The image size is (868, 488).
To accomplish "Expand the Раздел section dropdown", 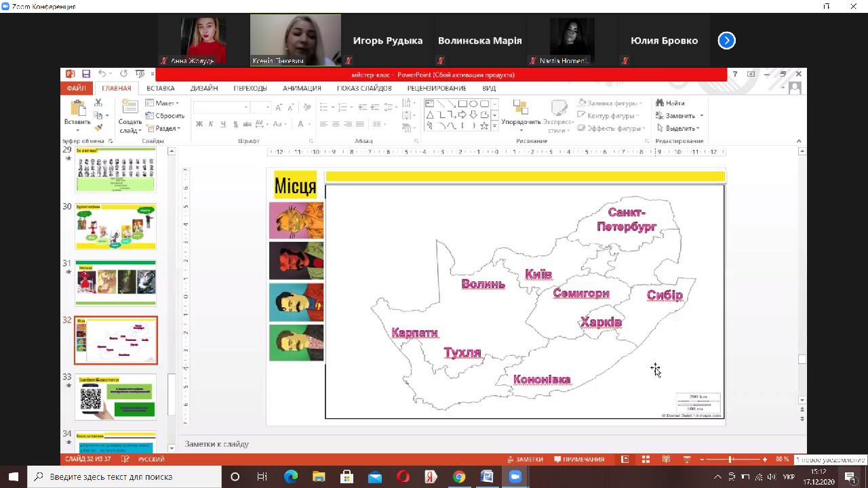I will 163,128.
